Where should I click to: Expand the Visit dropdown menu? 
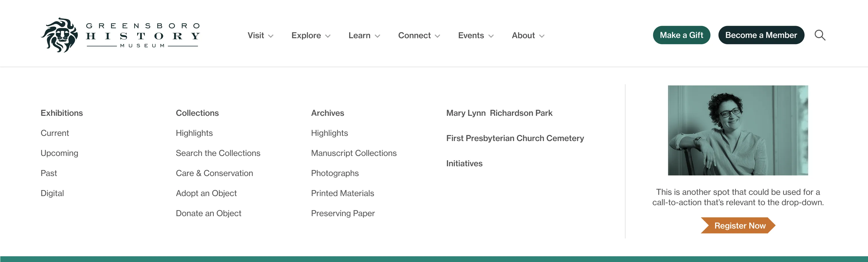(x=259, y=35)
